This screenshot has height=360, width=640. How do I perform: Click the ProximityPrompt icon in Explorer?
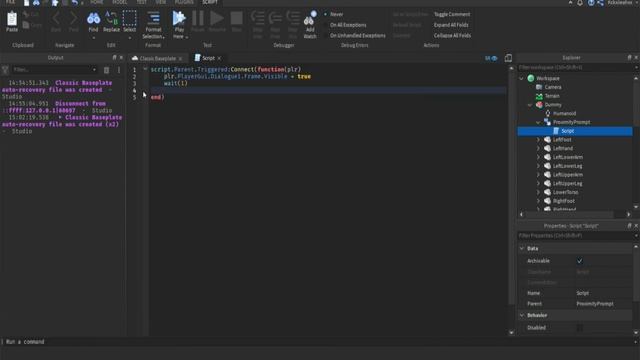547,122
